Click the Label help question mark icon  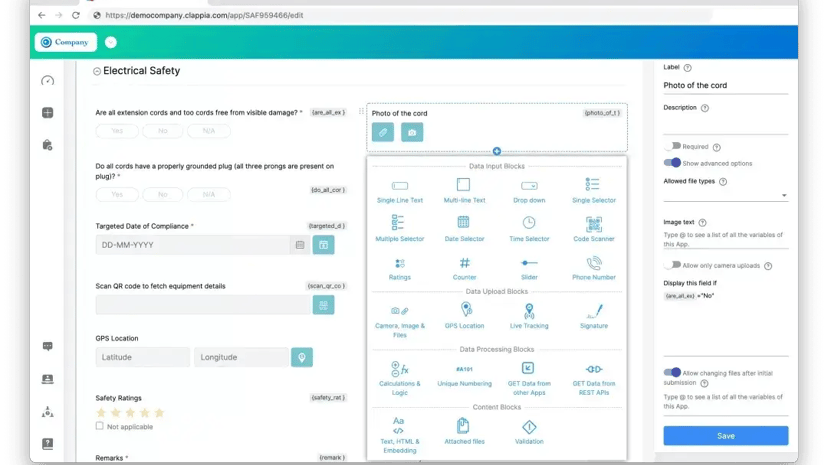click(x=688, y=68)
